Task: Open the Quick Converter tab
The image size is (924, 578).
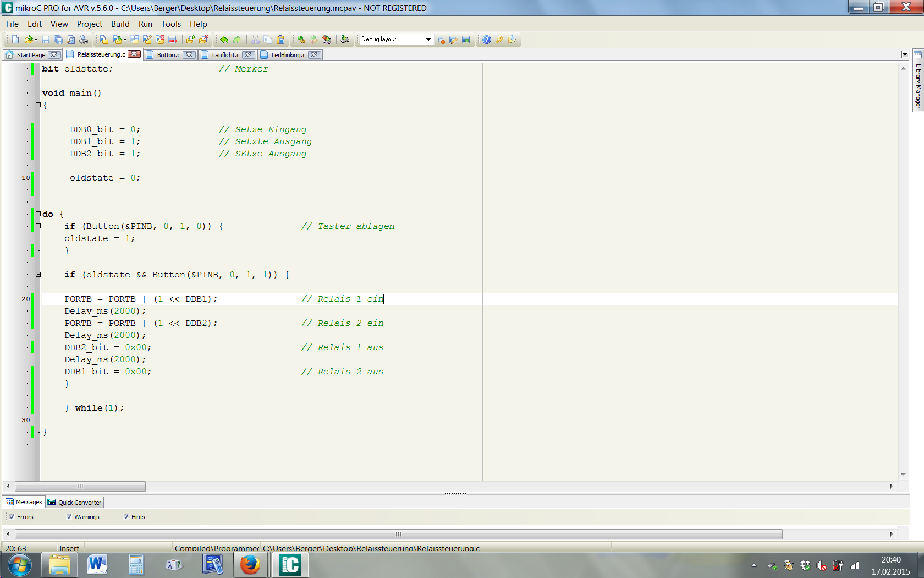Action: (x=74, y=502)
